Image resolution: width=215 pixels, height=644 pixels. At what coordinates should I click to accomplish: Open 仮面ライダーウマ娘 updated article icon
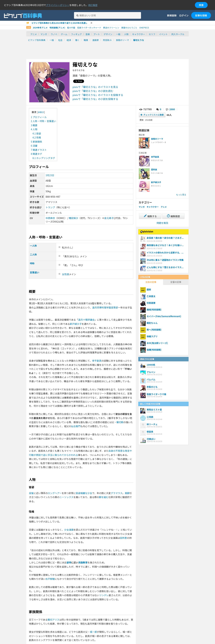click(143, 395)
